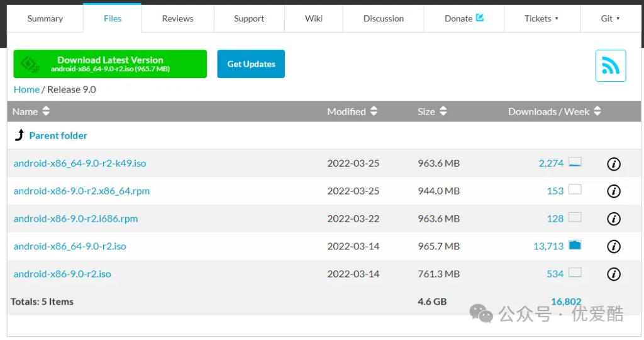This screenshot has width=644, height=340.
Task: Open the Git dropdown menu
Action: (610, 19)
